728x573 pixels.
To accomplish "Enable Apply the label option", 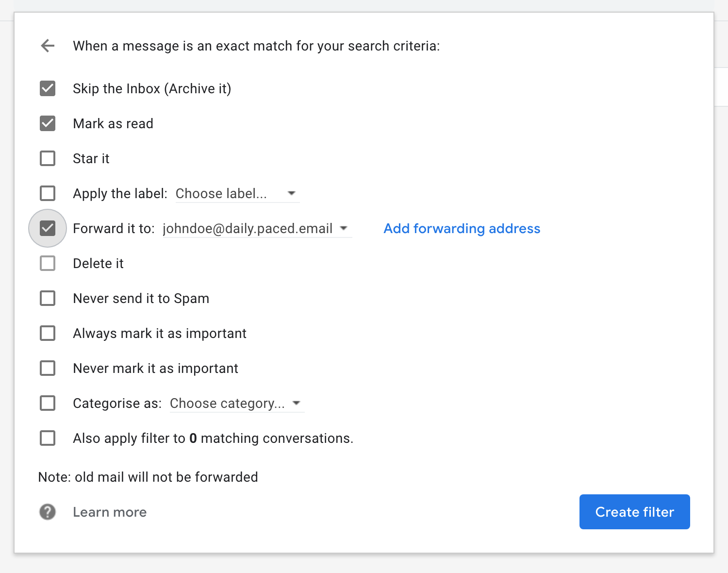I will [x=47, y=193].
